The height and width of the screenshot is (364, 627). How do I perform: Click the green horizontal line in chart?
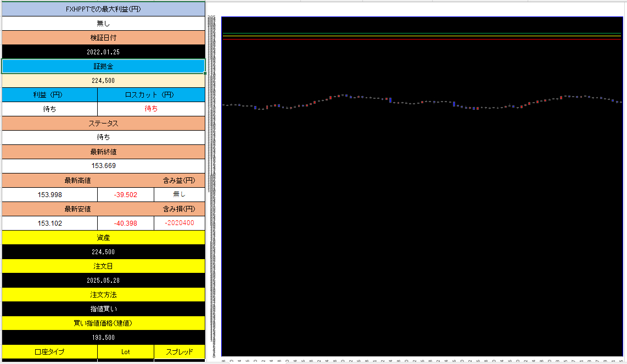click(x=422, y=34)
